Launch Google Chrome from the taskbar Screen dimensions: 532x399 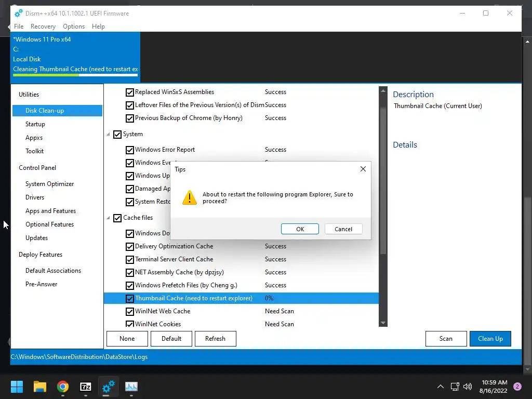[x=63, y=387]
